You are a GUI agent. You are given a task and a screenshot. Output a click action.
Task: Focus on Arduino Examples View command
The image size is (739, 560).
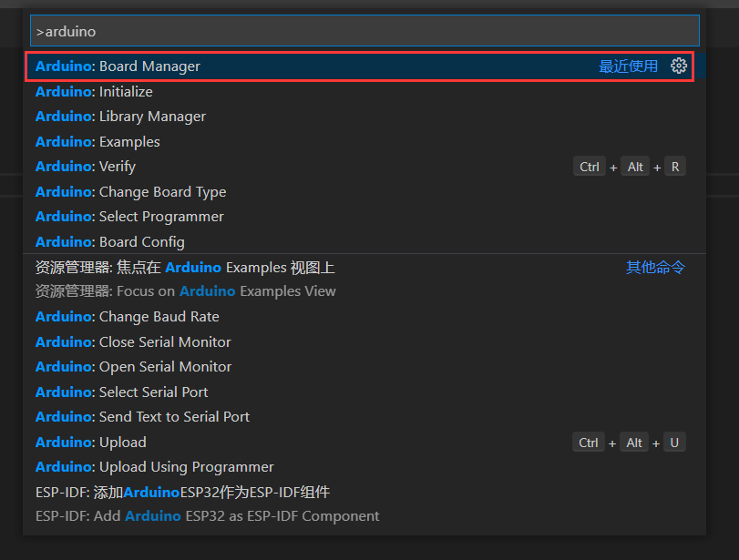pyautogui.click(x=364, y=280)
